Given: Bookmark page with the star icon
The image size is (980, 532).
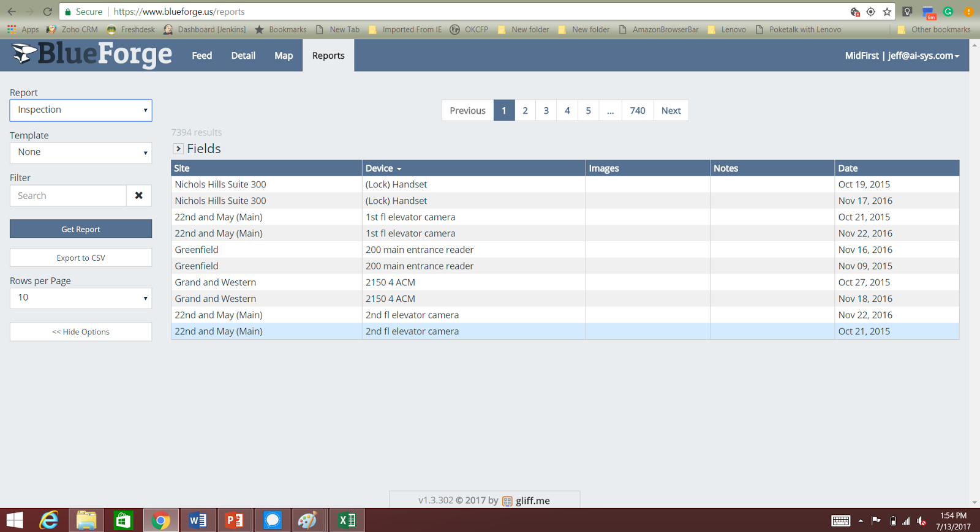Looking at the screenshot, I should tap(887, 12).
